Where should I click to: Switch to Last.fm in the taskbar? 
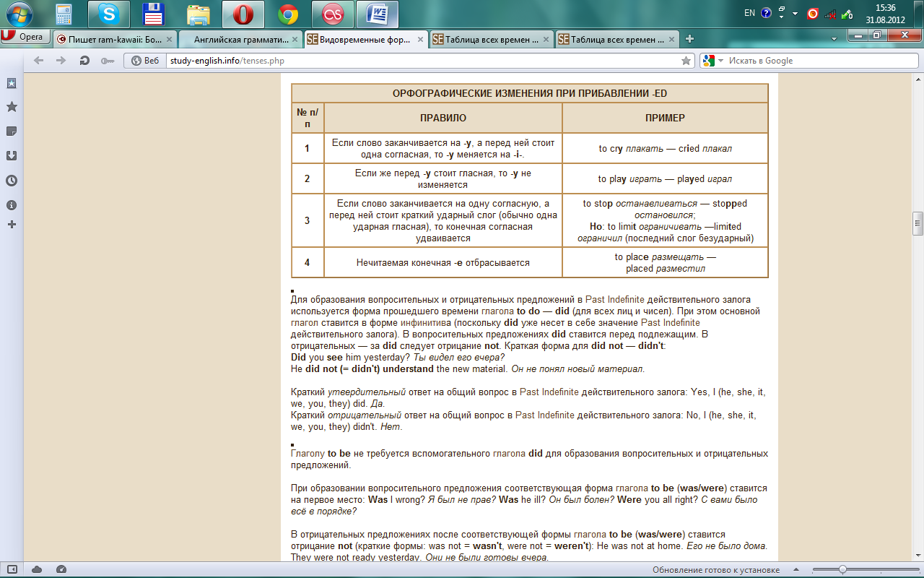[x=333, y=14]
